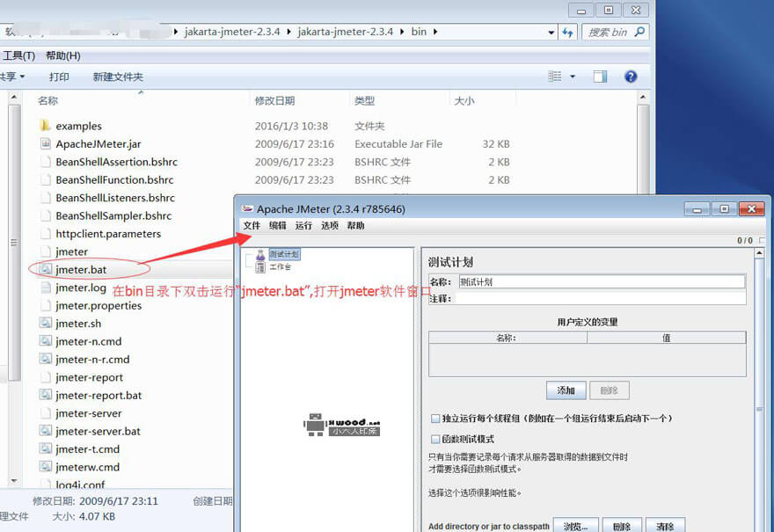Click the examples folder icon
The image size is (774, 532).
pos(45,126)
